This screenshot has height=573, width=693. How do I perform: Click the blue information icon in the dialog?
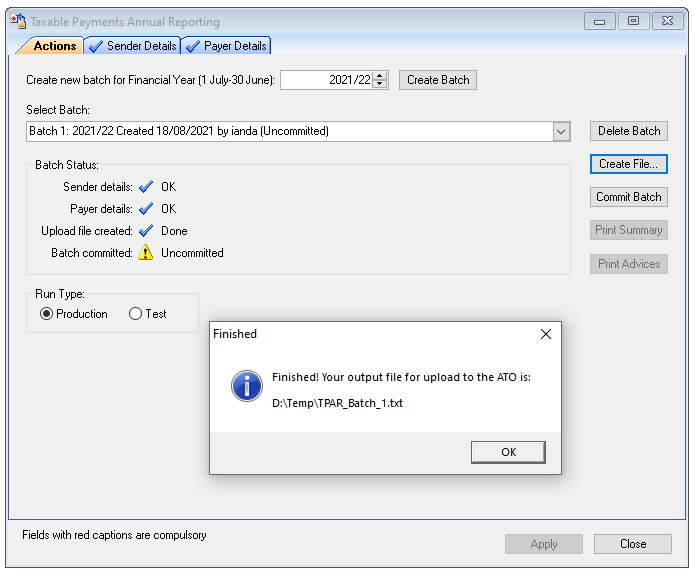(246, 386)
